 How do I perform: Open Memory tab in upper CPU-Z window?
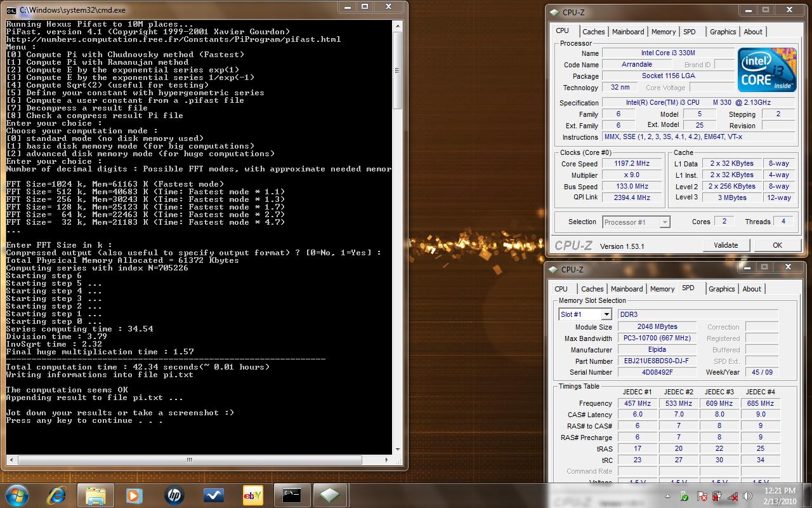coord(664,32)
